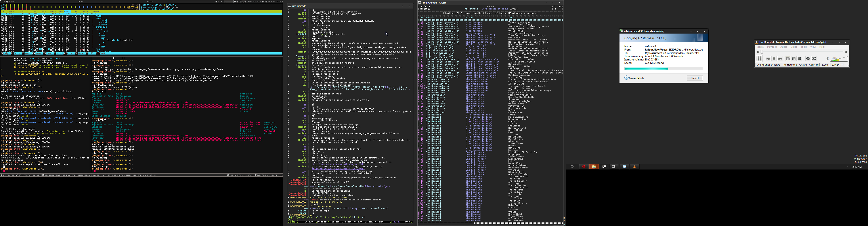Open VLC playlist view

coord(794,58)
